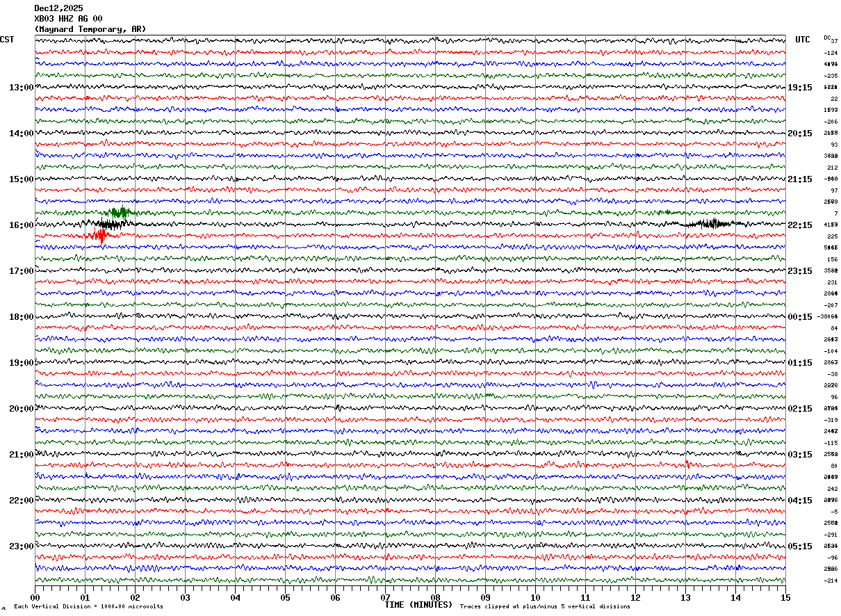Screen dimensions: 841x616
Task: Select the 19:00 CST time label
Action: point(22,363)
